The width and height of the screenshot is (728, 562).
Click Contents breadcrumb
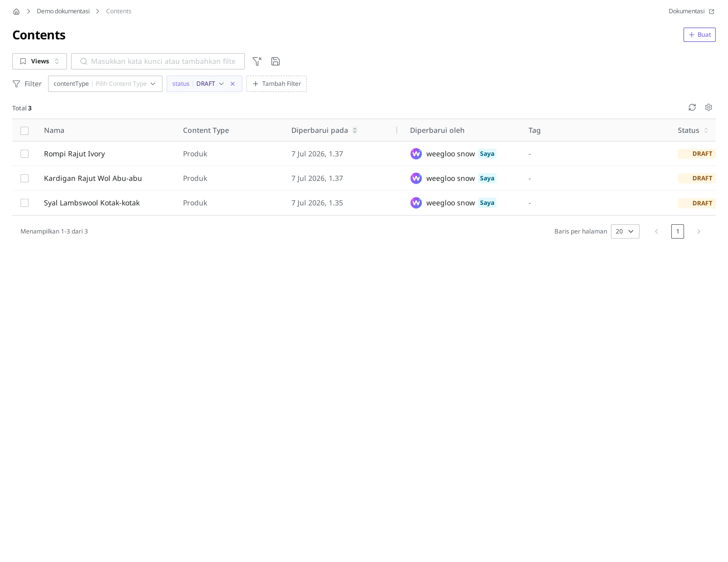[x=119, y=11]
